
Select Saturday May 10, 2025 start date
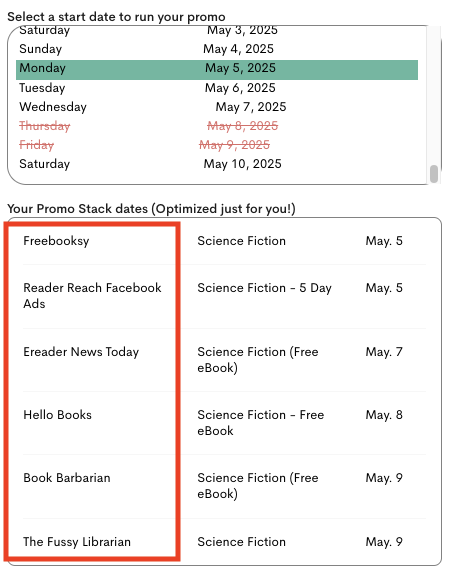[217, 164]
